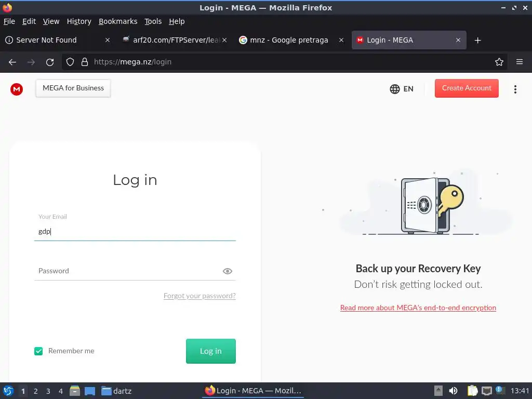This screenshot has height=399, width=532.
Task: Open the network tray icon
Action: click(486, 391)
